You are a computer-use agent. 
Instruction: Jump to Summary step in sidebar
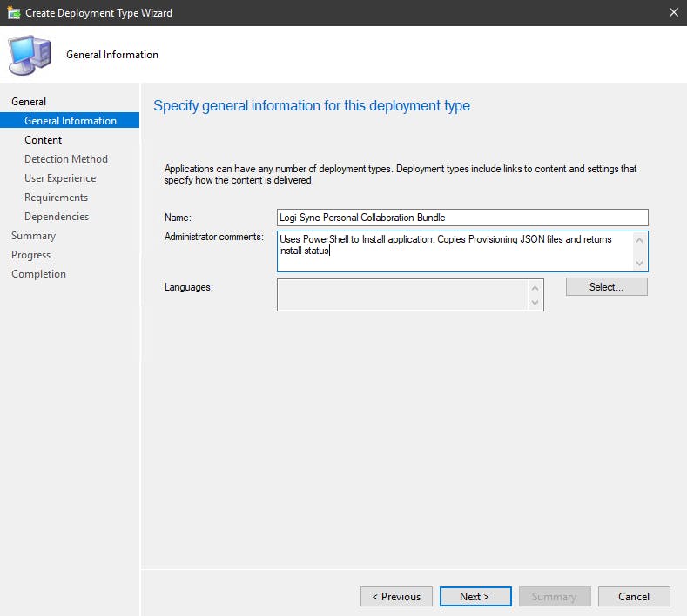tap(33, 236)
